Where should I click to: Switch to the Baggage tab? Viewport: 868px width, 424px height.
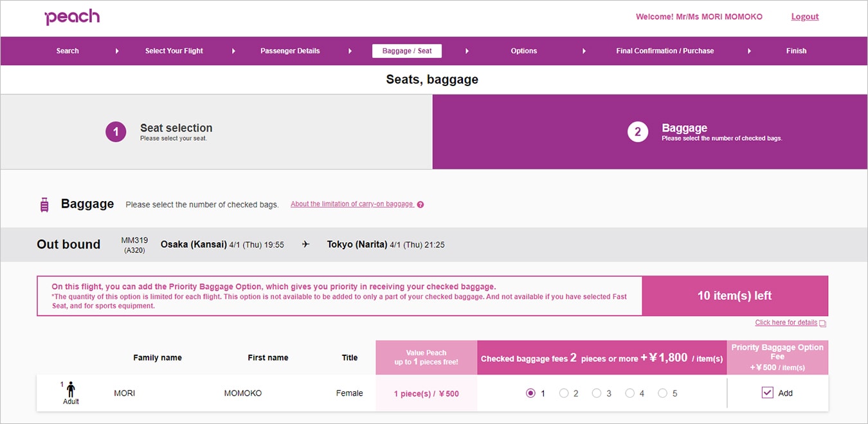(650, 132)
